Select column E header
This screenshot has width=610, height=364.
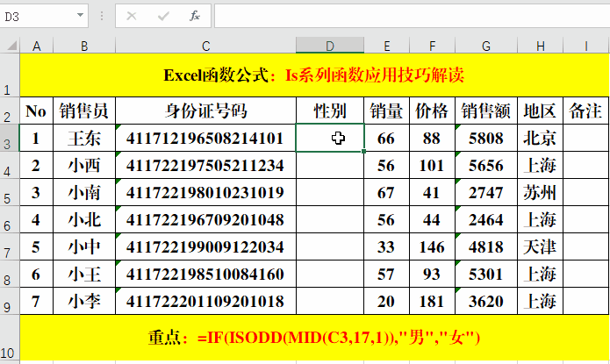coord(387,46)
